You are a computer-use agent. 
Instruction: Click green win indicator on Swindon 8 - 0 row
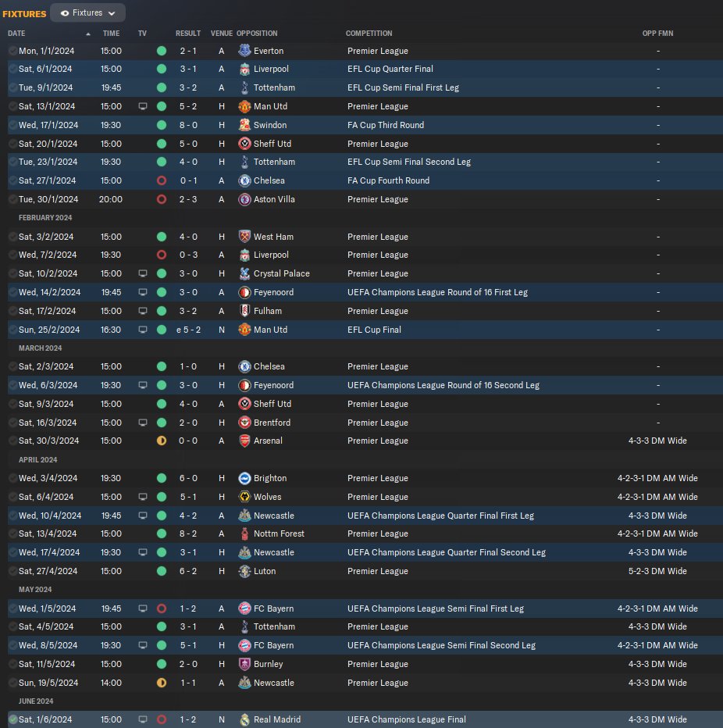tap(162, 125)
